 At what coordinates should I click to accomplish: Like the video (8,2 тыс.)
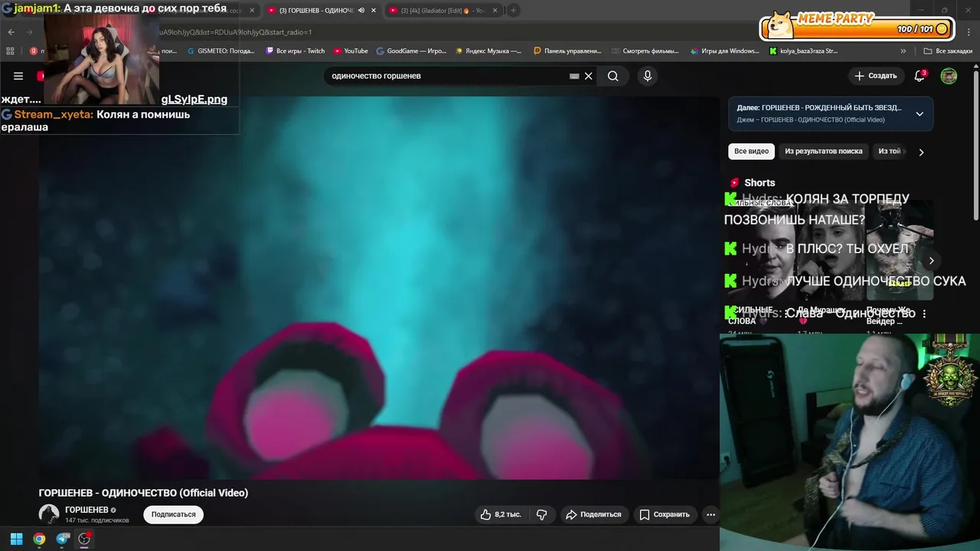[501, 514]
